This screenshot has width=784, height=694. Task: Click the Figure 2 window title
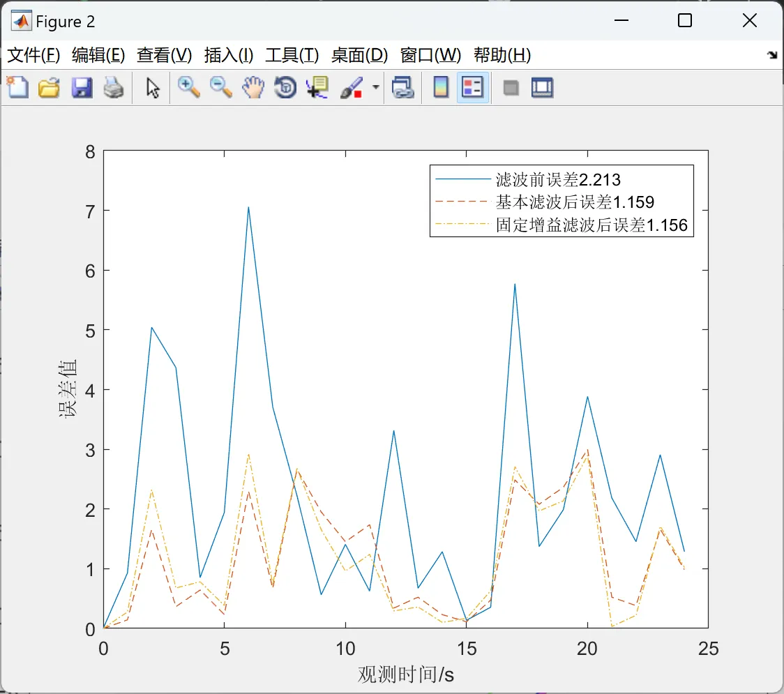click(65, 22)
